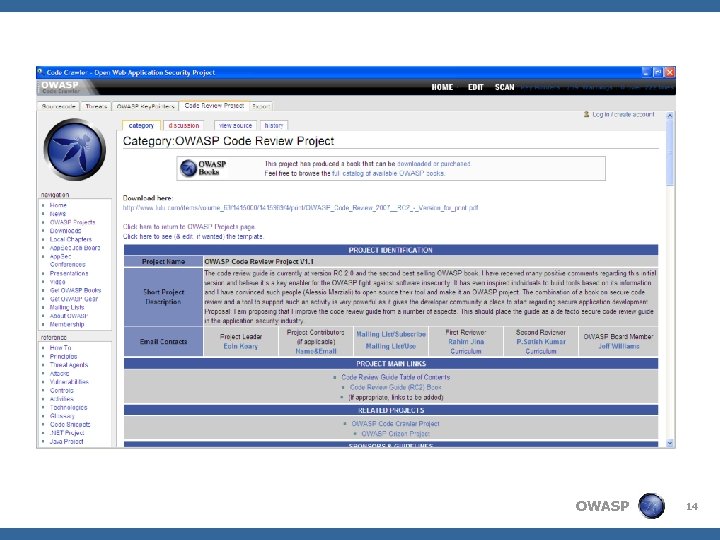Screen dimensions: 720x540
Task: Open Vulnerabilities in the reference list
Action: pyautogui.click(x=69, y=382)
